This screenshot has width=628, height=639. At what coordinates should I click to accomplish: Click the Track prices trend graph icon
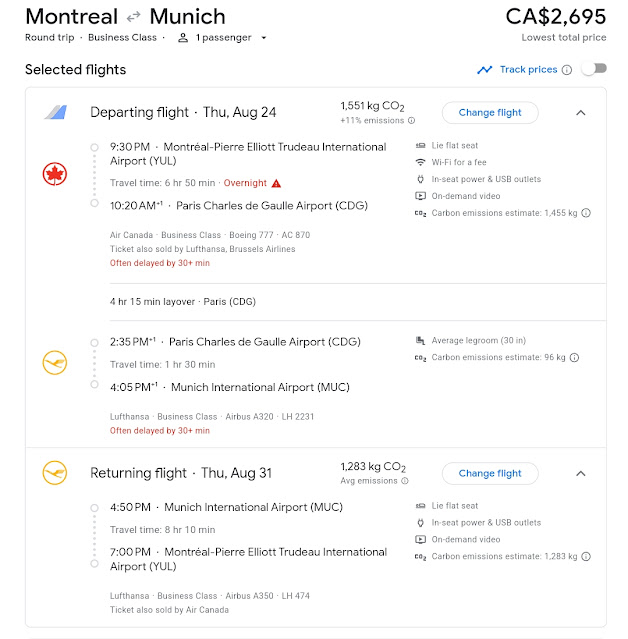tap(485, 70)
